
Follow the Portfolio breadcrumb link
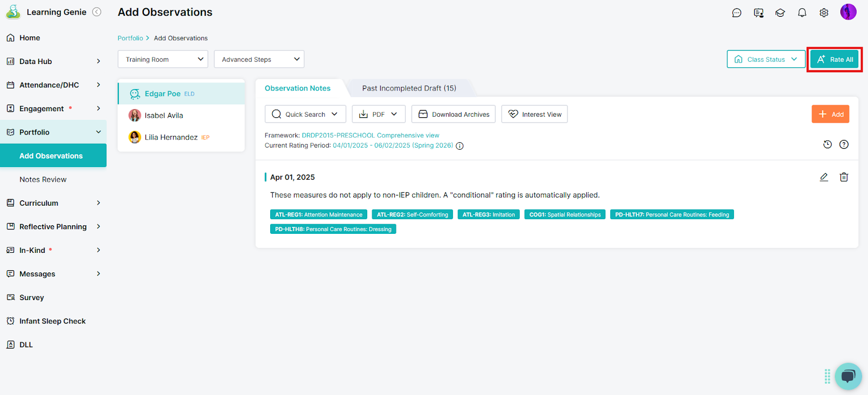point(130,38)
